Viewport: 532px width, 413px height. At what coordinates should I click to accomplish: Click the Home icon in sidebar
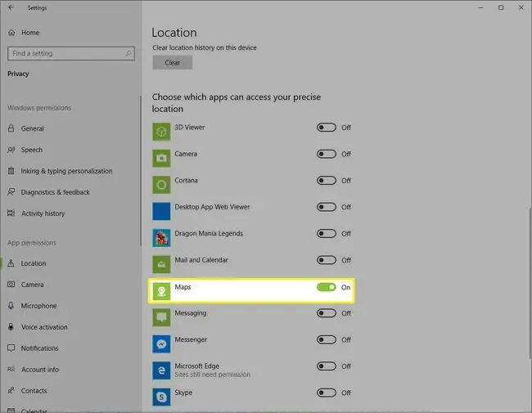click(x=11, y=33)
